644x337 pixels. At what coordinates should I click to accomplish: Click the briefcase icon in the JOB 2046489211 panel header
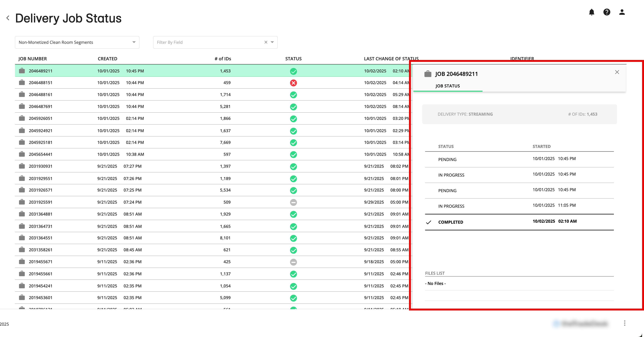[428, 74]
